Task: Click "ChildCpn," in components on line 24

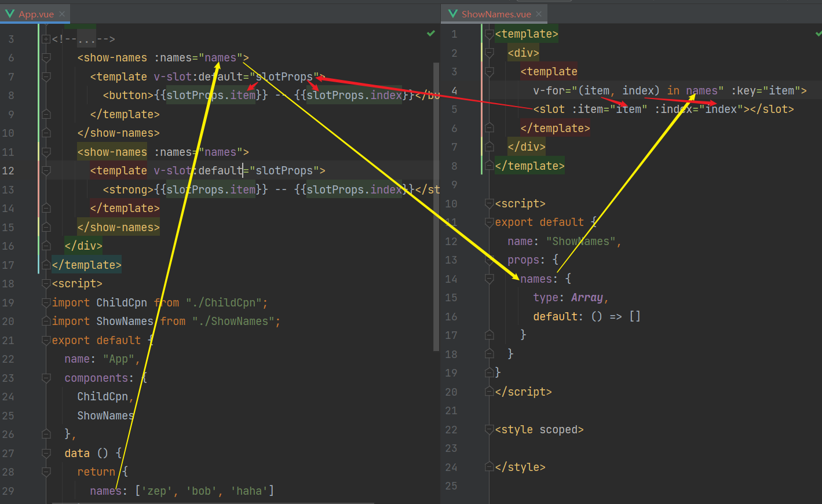Action: pyautogui.click(x=106, y=397)
